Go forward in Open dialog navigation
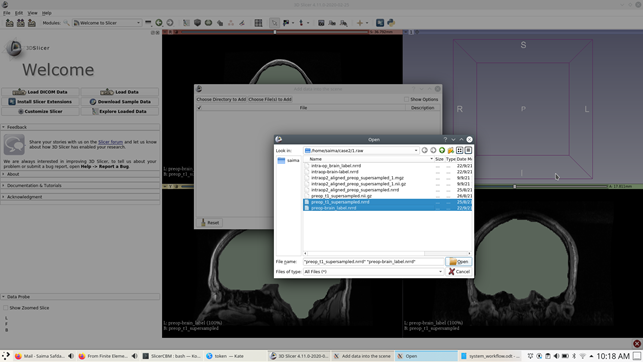 [433, 150]
